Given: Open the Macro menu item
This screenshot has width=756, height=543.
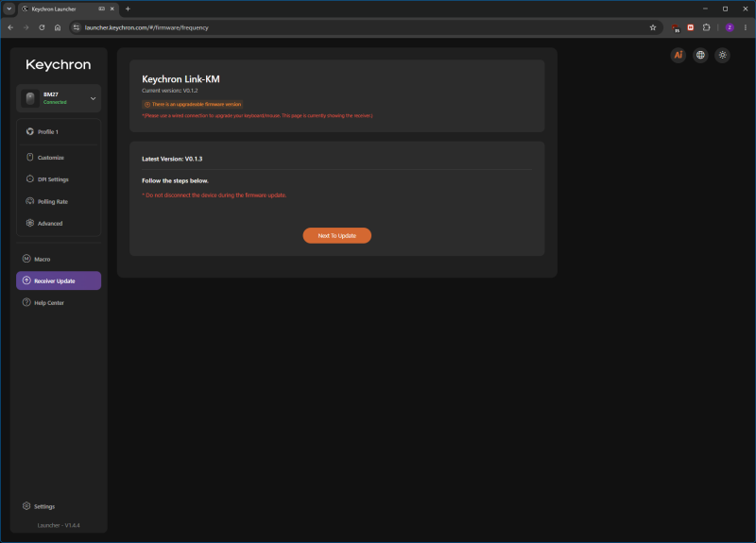Looking at the screenshot, I should click(x=59, y=259).
